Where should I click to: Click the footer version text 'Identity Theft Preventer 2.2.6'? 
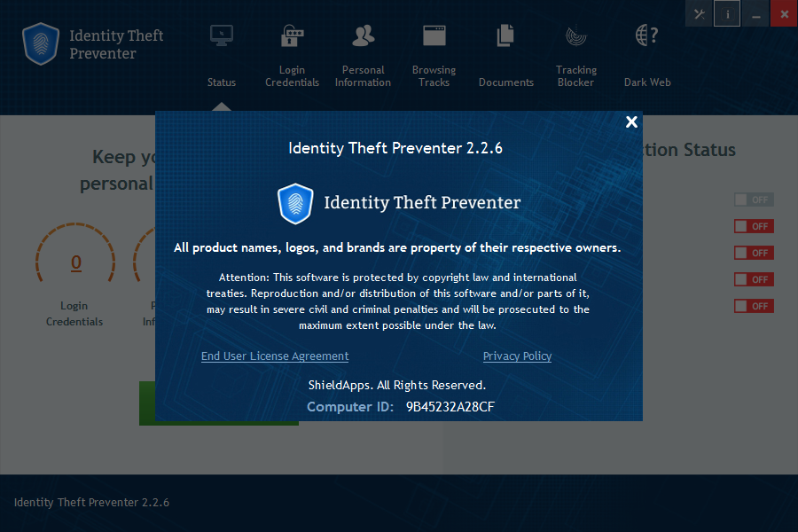click(91, 503)
